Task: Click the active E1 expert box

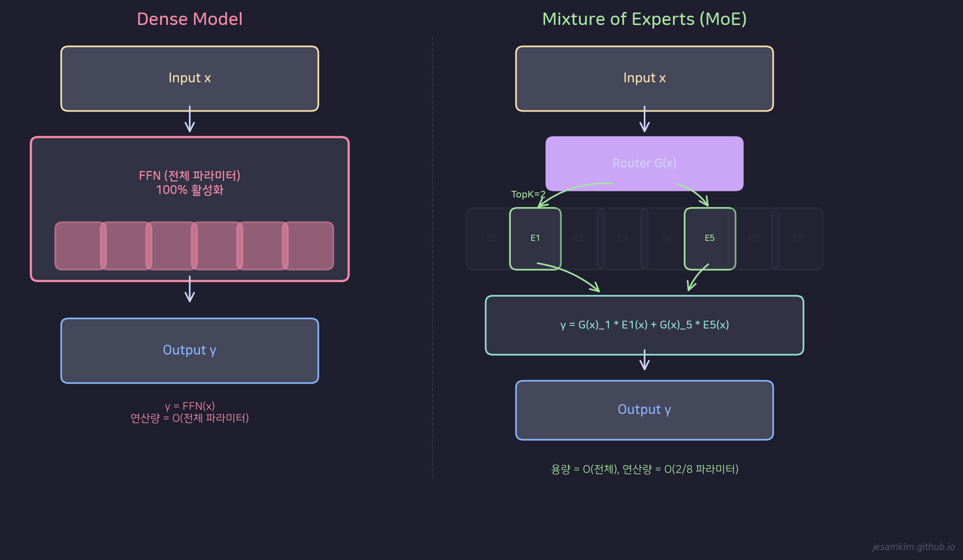Action: [535, 238]
